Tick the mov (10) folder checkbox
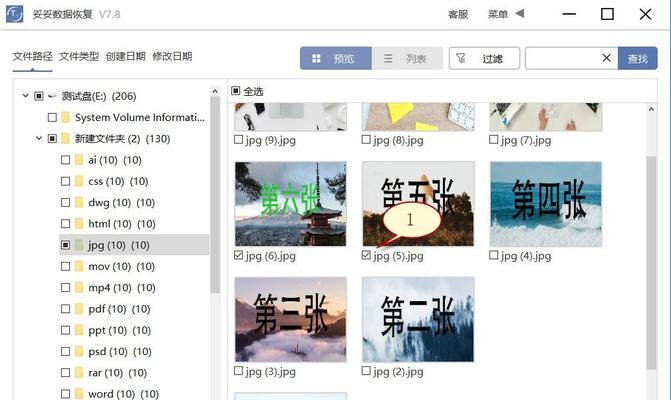 coord(65,267)
